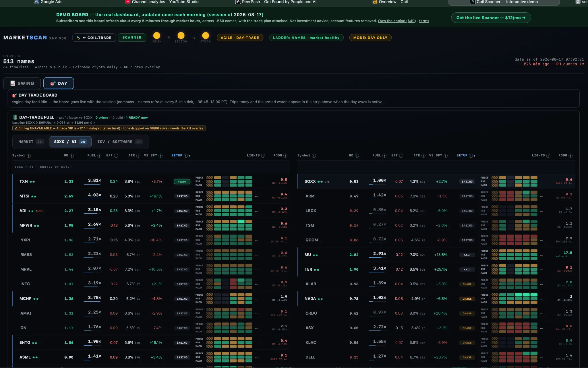588x368 pixels.
Task: Switch to the PeerPush browser tab
Action: [x=276, y=2]
